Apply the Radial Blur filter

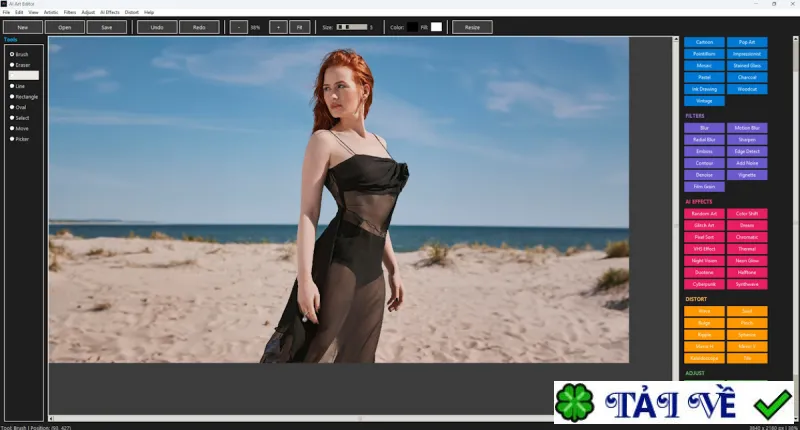[x=704, y=139]
